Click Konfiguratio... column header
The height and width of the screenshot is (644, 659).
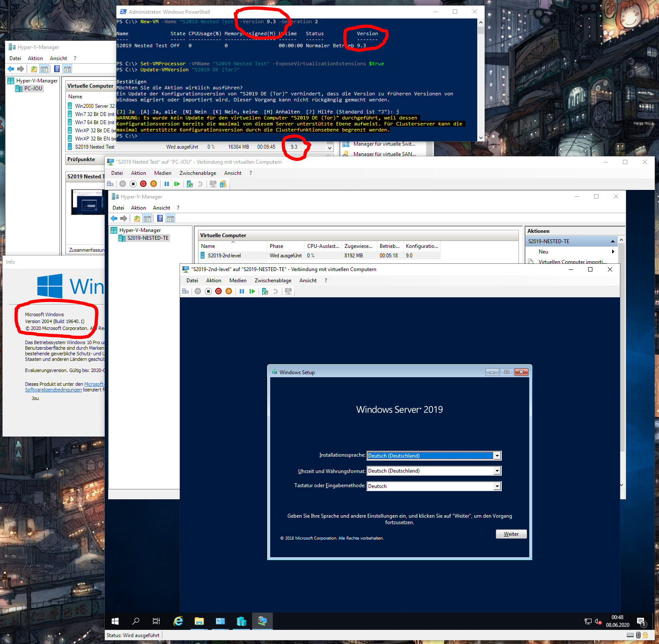point(422,246)
